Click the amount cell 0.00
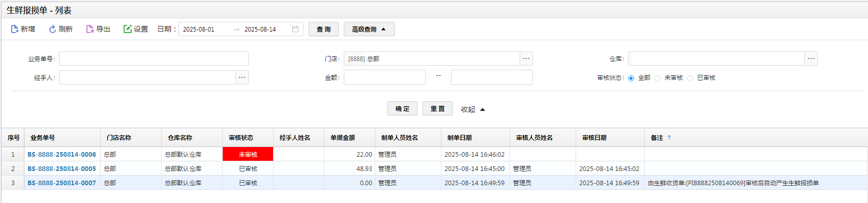868x203 pixels. 350,183
